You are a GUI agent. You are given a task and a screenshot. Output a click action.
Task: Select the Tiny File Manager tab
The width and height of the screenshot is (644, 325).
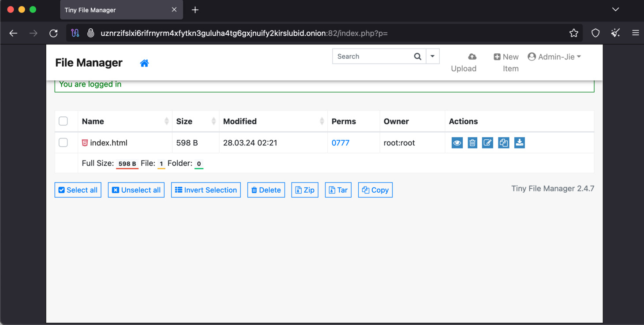coord(122,10)
